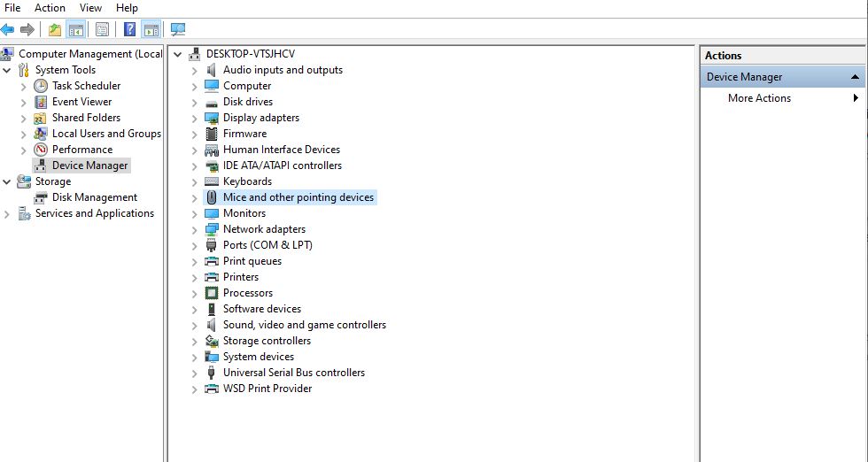The width and height of the screenshot is (868, 462).
Task: Select the Performance label in the tree
Action: [x=81, y=150]
